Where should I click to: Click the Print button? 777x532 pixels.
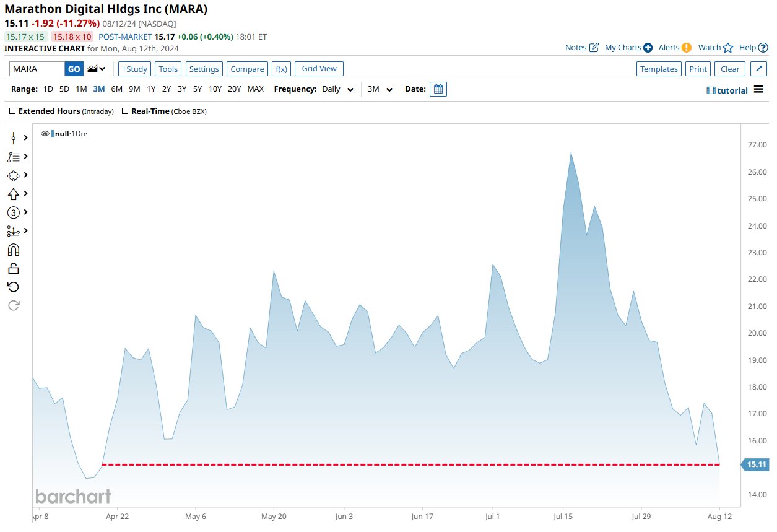(x=698, y=69)
